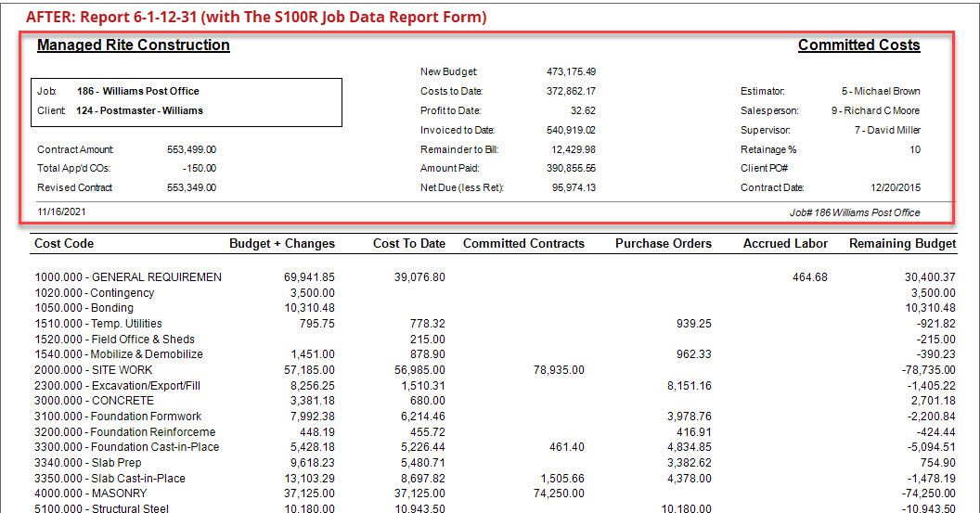Select the 1020.000 - Contingency row
This screenshot has width=980, height=513.
[495, 292]
